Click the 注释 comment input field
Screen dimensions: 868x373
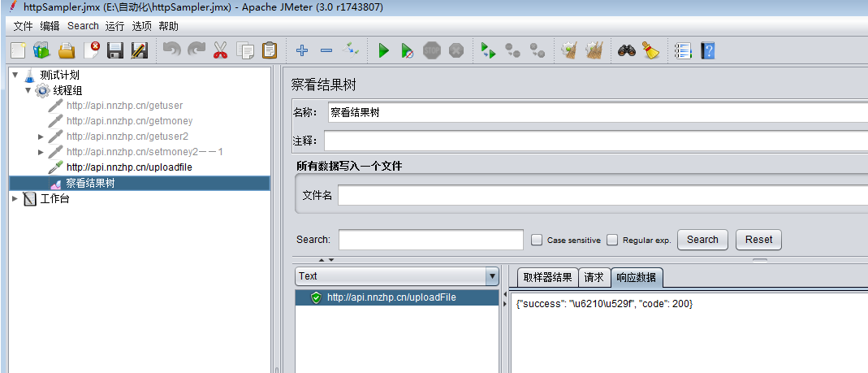(x=596, y=141)
